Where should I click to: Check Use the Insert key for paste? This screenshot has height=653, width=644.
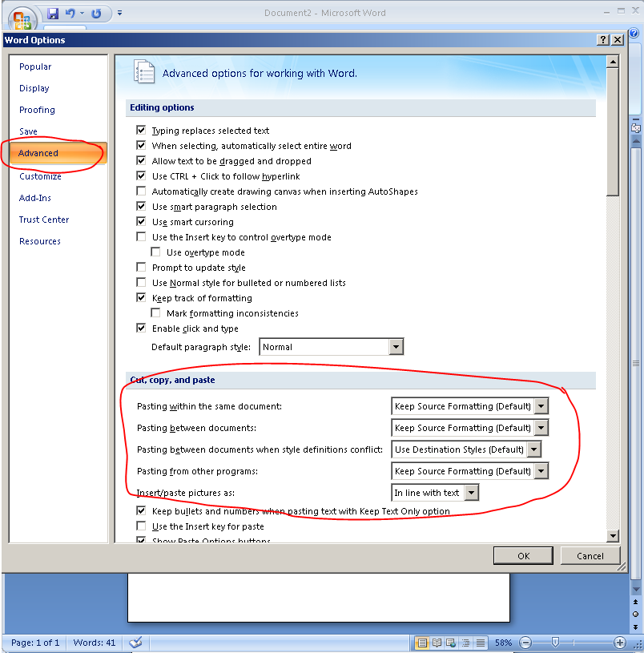(141, 526)
